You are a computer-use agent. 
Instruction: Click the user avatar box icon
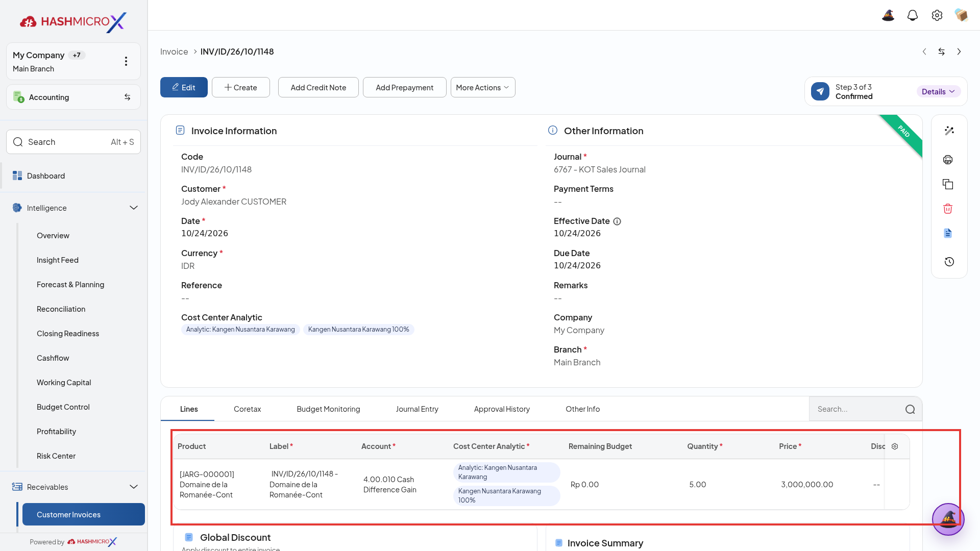click(x=962, y=15)
